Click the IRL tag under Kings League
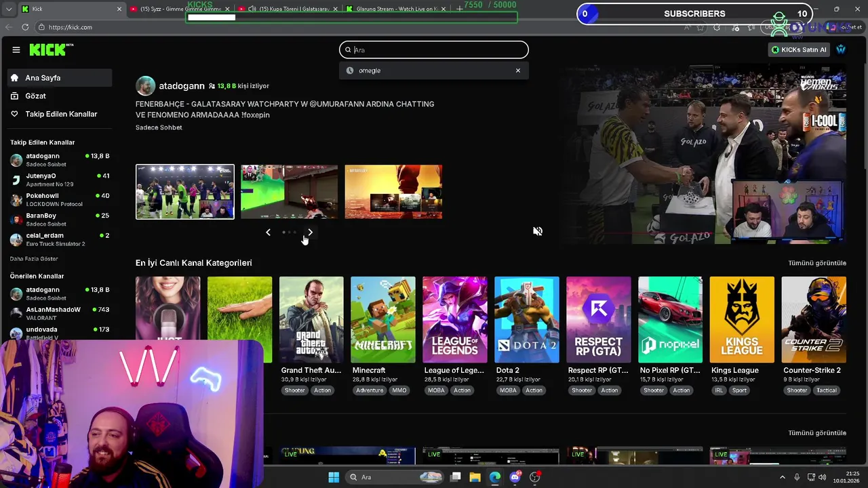This screenshot has height=488, width=868. pyautogui.click(x=719, y=390)
